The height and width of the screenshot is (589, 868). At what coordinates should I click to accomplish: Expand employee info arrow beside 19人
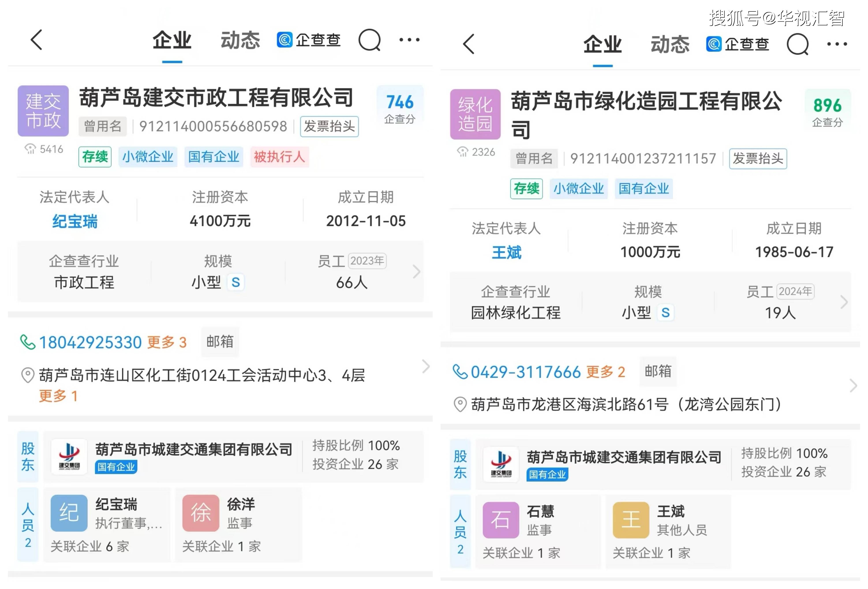pyautogui.click(x=844, y=302)
